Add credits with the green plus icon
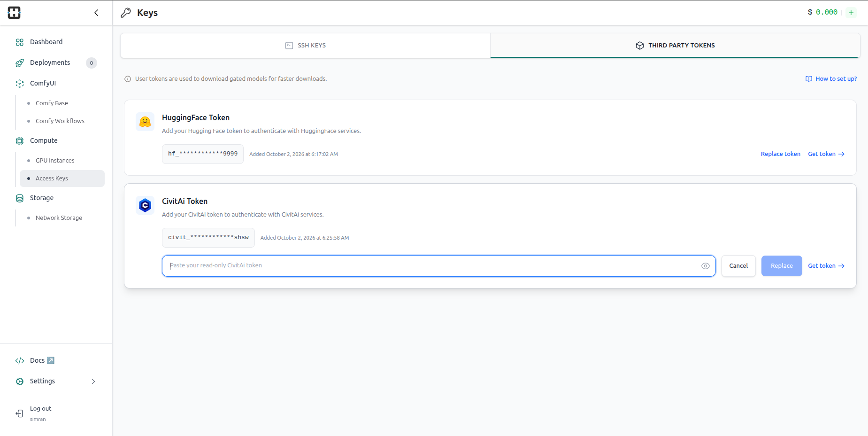The height and width of the screenshot is (436, 868). [x=851, y=13]
